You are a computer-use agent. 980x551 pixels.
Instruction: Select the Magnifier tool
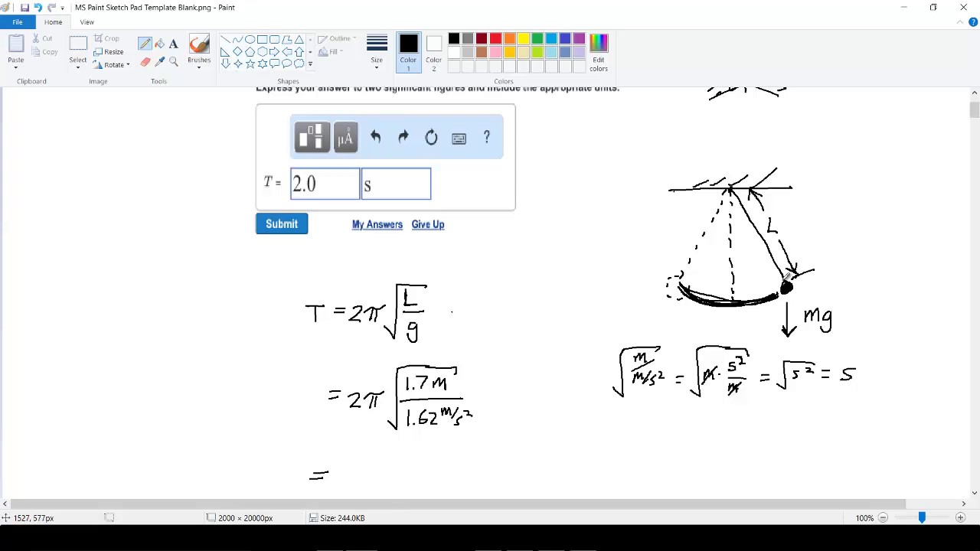(x=174, y=62)
